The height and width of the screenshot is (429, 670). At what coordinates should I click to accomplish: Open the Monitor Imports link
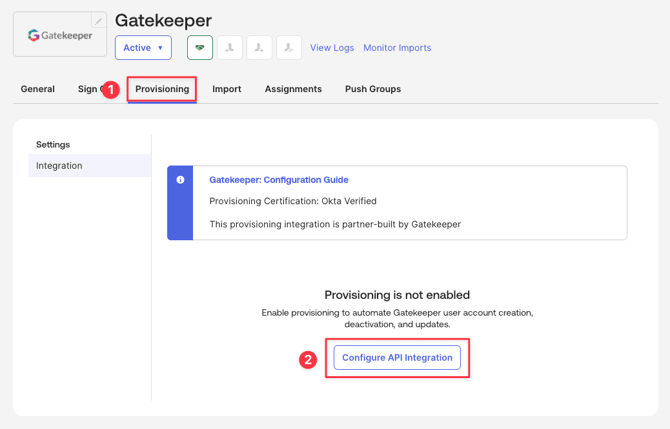[x=397, y=48]
